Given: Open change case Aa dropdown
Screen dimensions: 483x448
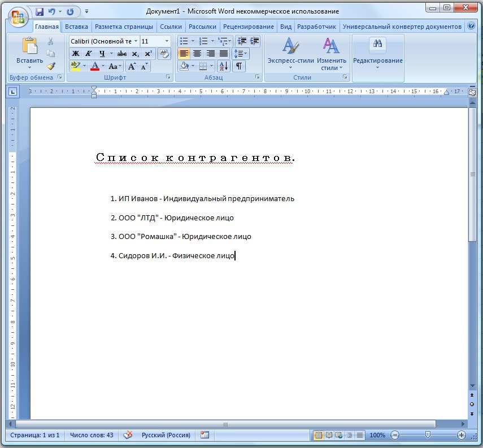Looking at the screenshot, I should coord(115,66).
